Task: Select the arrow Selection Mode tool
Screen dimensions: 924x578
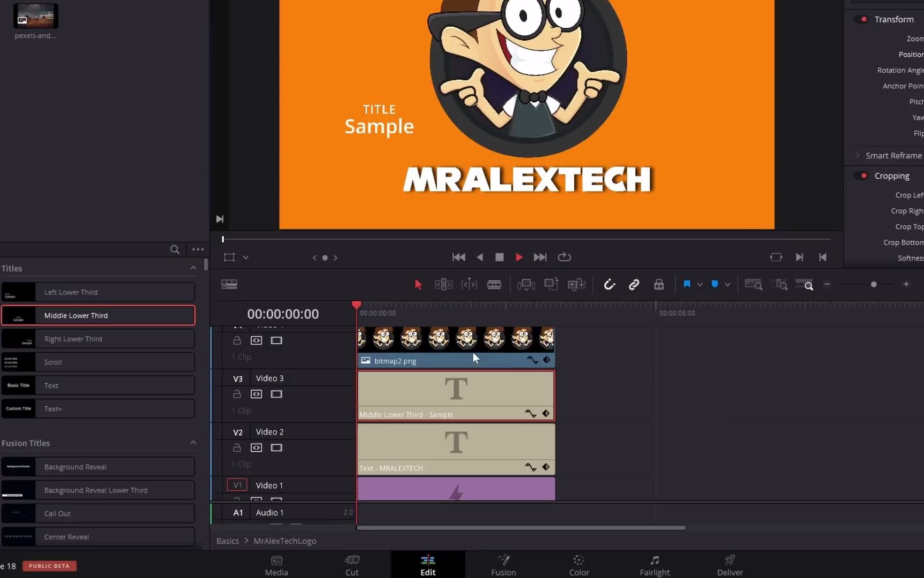Action: coord(418,285)
